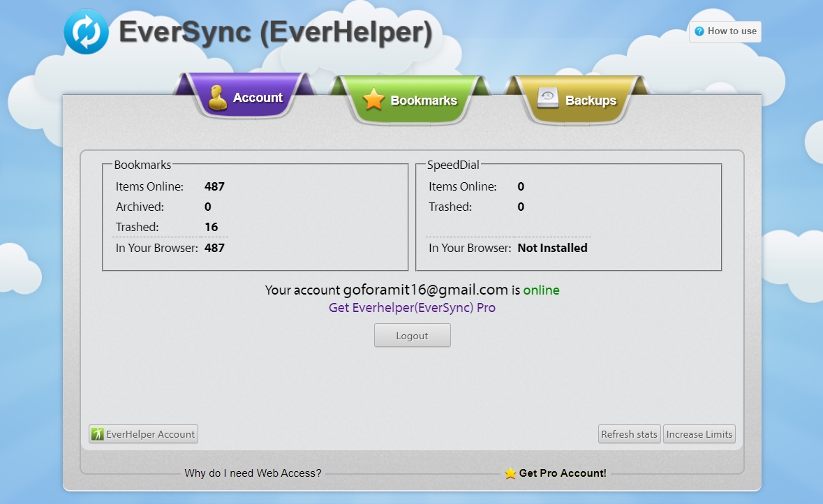Click the green online status word
The width and height of the screenshot is (823, 504).
541,290
